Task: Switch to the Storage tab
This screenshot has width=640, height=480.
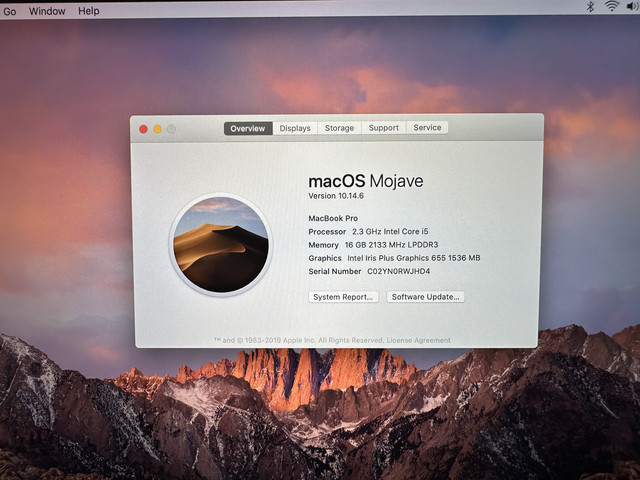Action: pyautogui.click(x=339, y=128)
